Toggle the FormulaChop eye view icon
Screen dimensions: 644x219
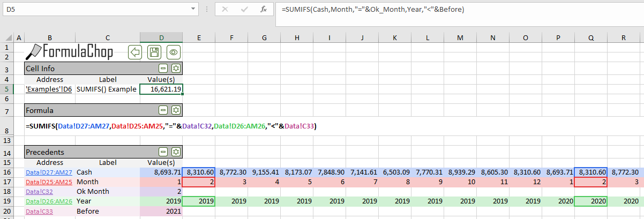[173, 52]
